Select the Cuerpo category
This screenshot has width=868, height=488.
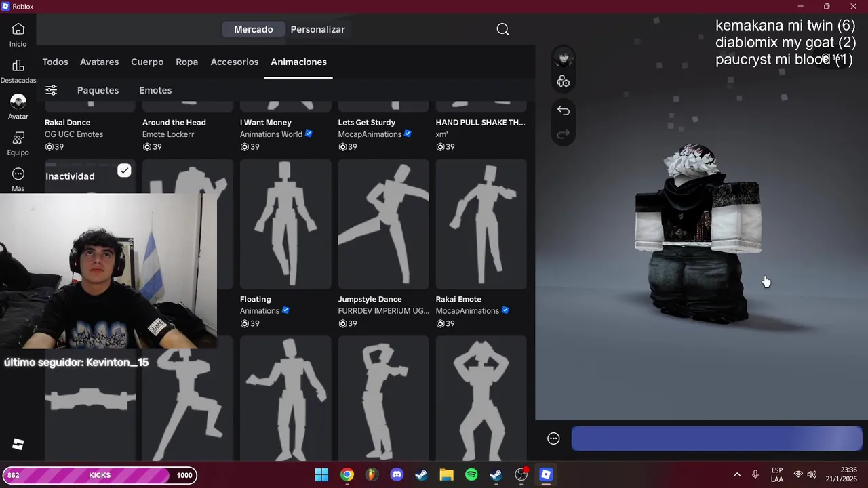pos(147,62)
